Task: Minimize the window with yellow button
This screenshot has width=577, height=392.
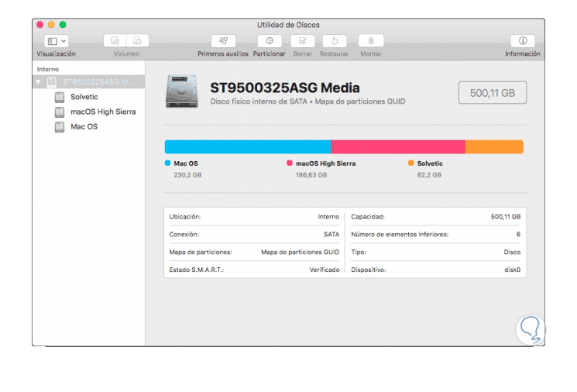Action: tap(52, 25)
